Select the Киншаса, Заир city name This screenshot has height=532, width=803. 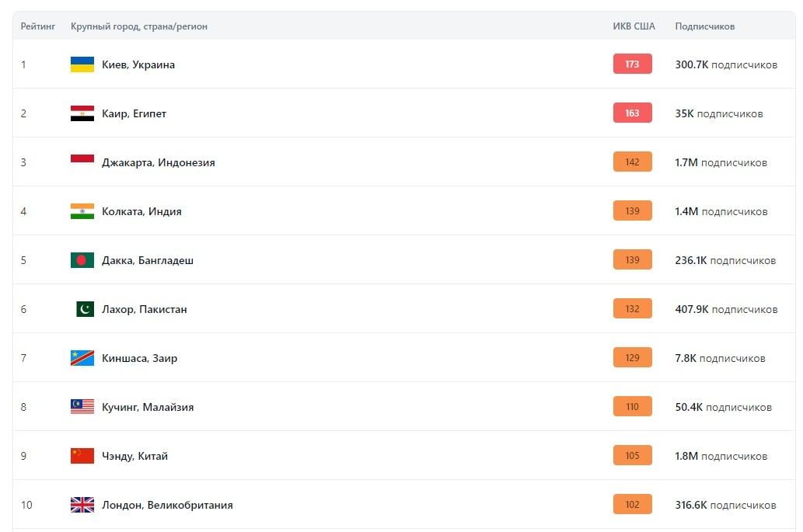pyautogui.click(x=139, y=358)
